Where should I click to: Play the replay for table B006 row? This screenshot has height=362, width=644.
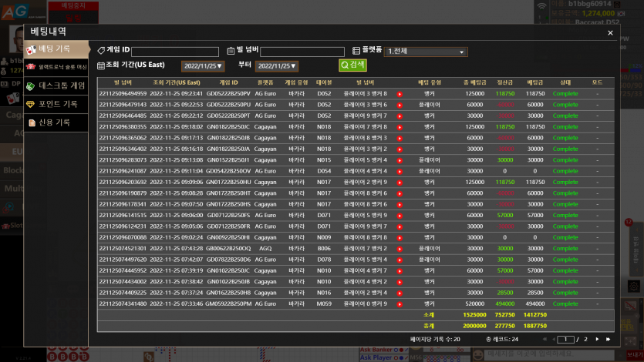[x=400, y=249]
